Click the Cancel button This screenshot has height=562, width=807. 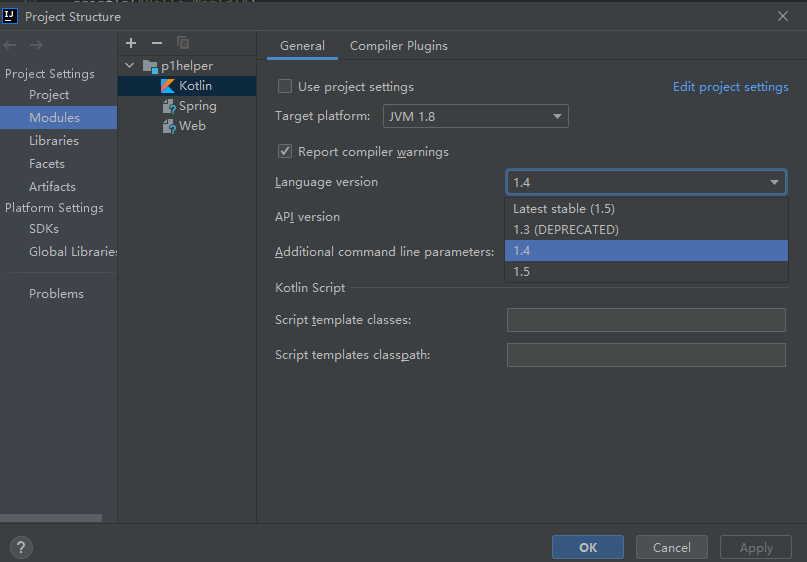(x=672, y=547)
